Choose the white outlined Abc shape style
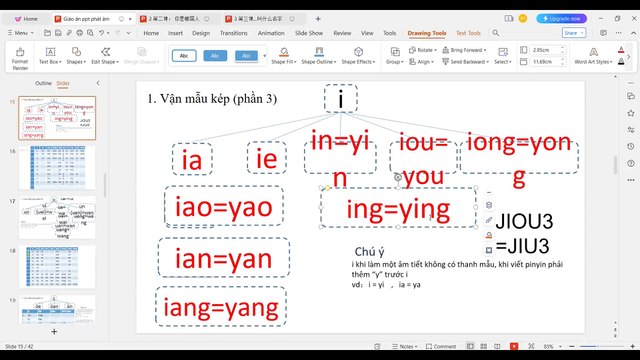This screenshot has height=360, width=640. coord(184,56)
